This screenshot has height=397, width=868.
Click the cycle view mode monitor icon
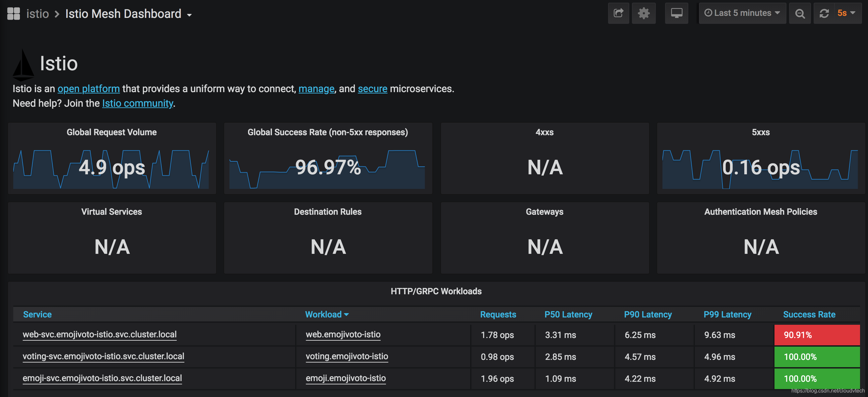click(676, 14)
